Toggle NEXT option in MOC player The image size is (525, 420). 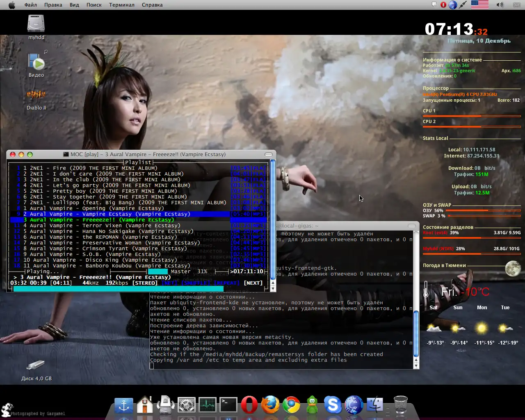point(253,283)
